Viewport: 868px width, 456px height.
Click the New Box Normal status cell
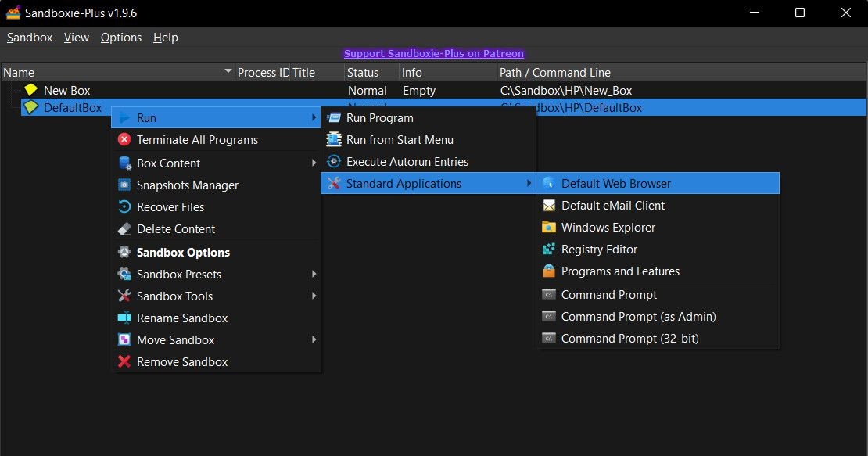point(367,90)
